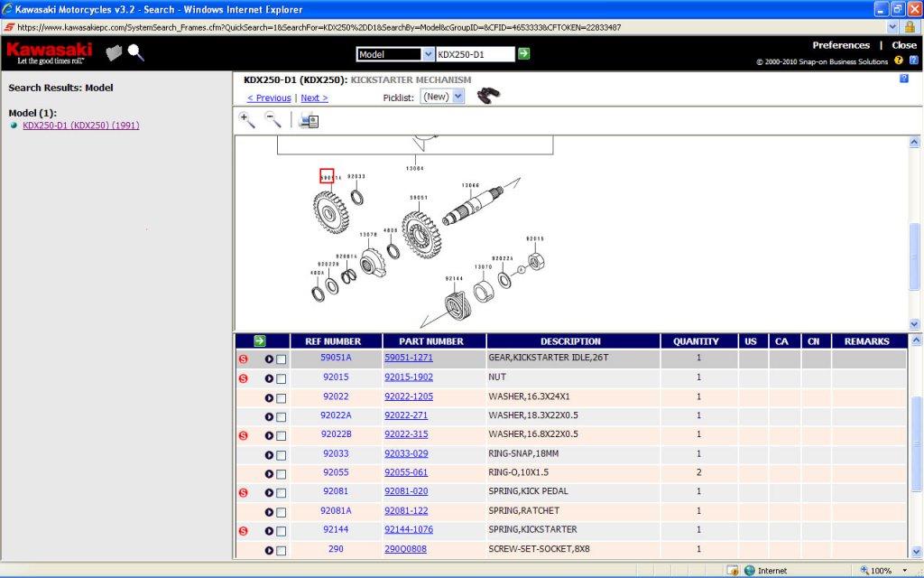Click Close in the top right header
Viewport: 924px width, 578px height.
pos(904,45)
